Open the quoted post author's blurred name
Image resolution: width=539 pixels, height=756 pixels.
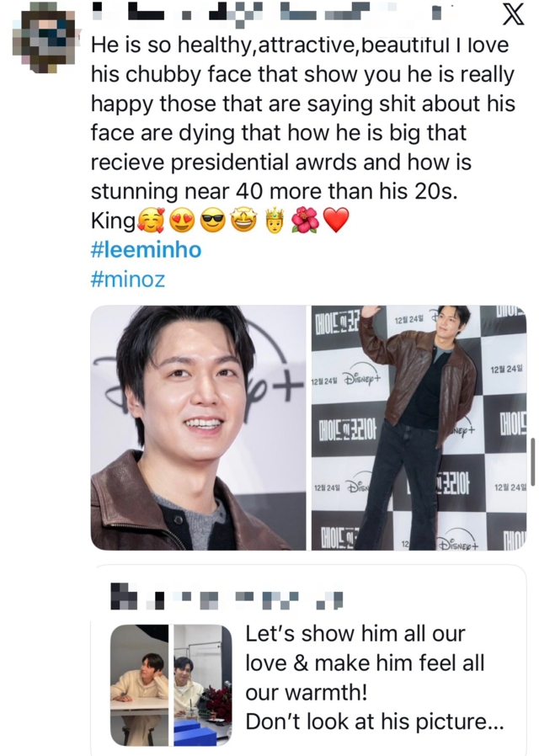coord(227,599)
